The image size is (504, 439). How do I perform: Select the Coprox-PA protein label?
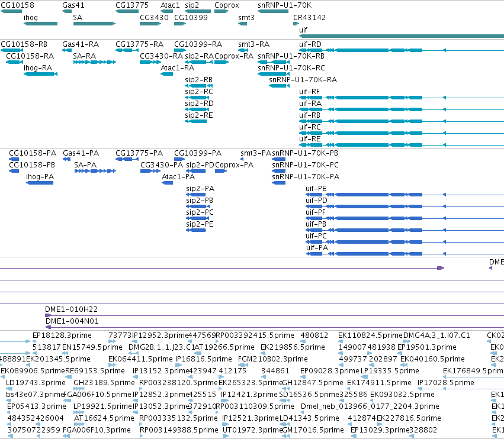[235, 165]
